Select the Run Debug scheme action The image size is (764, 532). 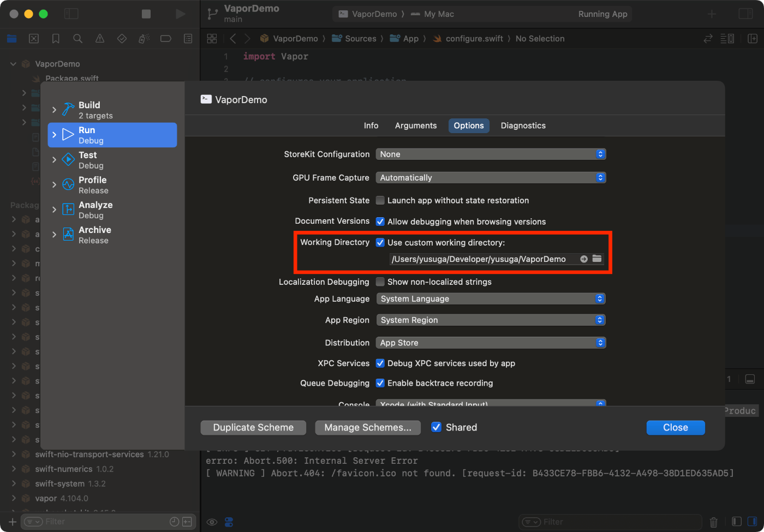click(112, 135)
